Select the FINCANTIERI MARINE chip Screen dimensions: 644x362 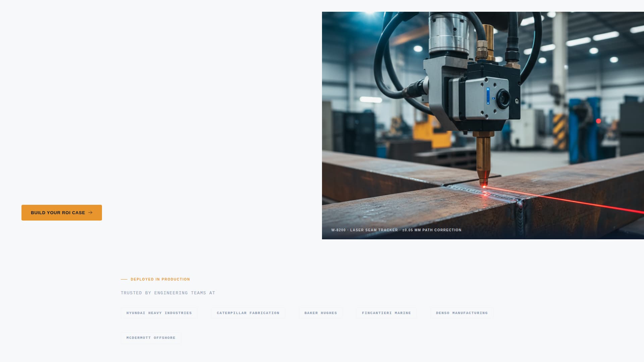[386, 313]
